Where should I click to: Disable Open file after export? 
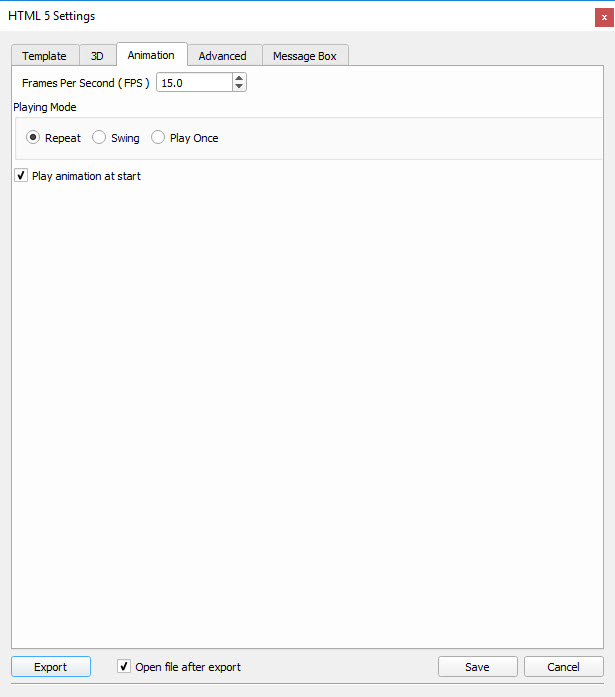point(124,666)
